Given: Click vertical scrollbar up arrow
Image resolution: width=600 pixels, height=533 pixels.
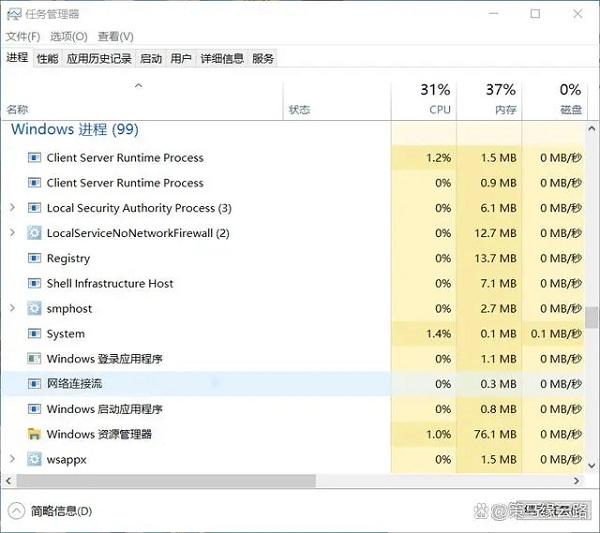Looking at the screenshot, I should coord(592,129).
